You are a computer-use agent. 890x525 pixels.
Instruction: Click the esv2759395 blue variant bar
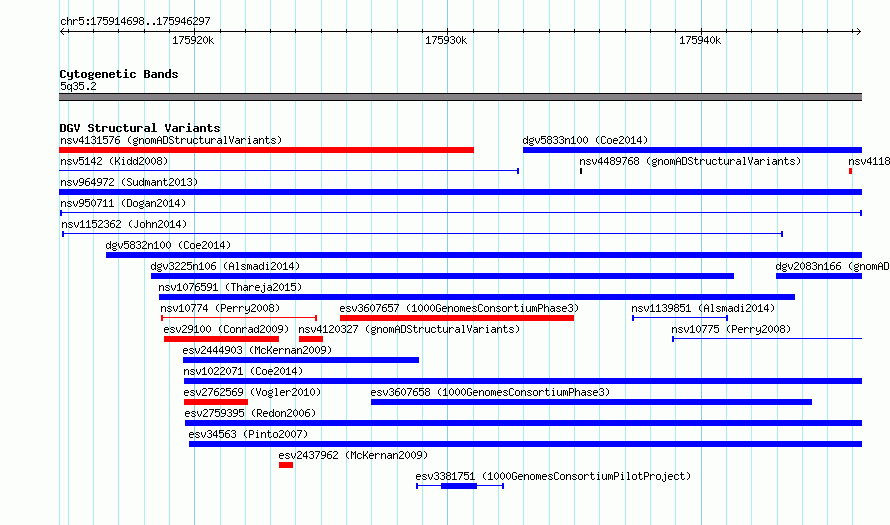tap(523, 423)
